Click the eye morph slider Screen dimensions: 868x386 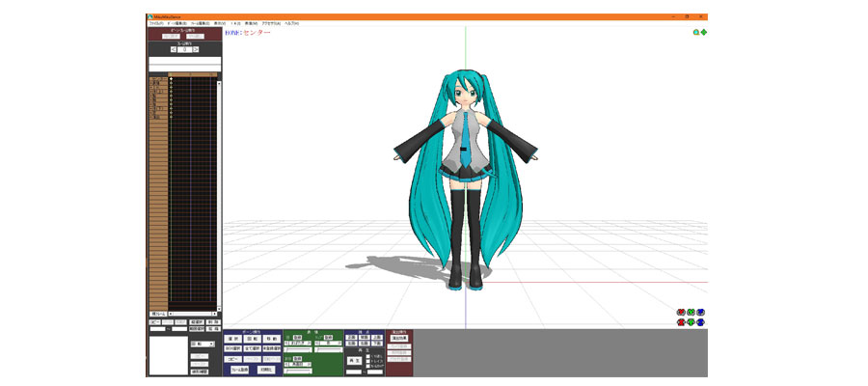pyautogui.click(x=298, y=349)
